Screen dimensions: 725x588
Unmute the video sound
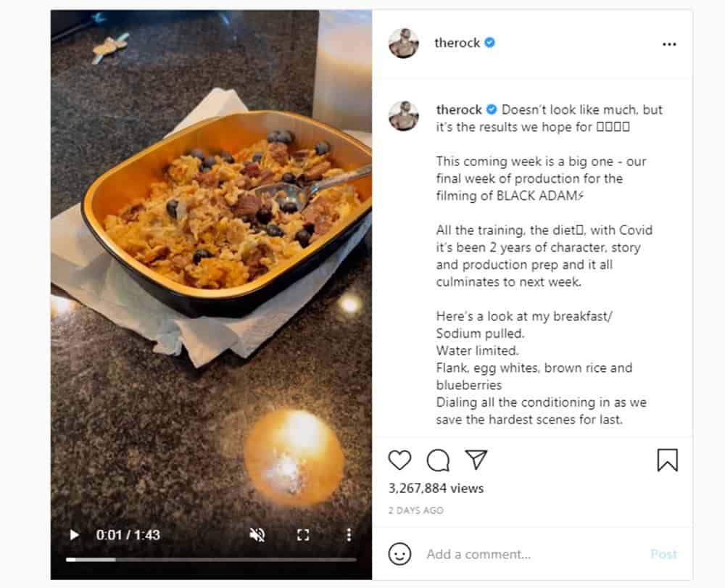pos(257,535)
